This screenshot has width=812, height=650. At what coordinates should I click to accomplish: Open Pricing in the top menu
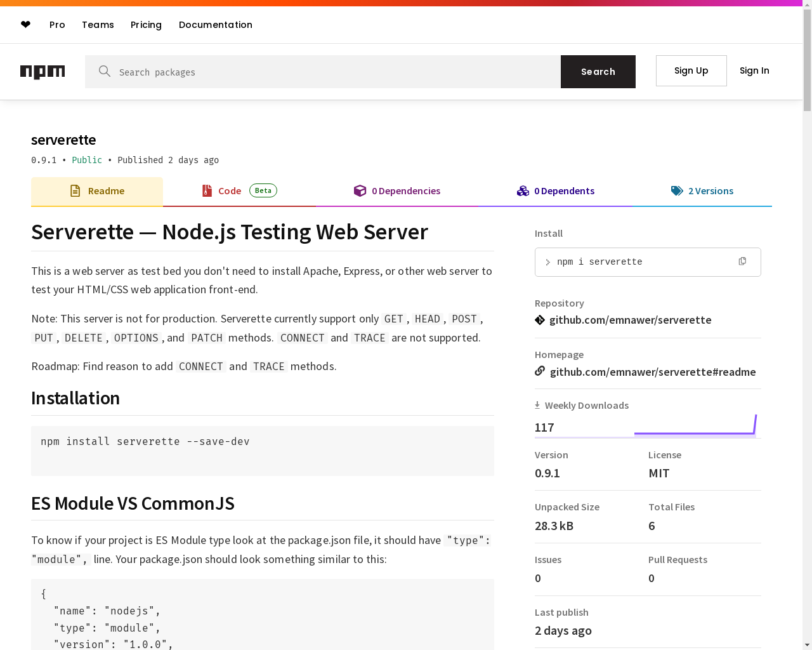146,25
